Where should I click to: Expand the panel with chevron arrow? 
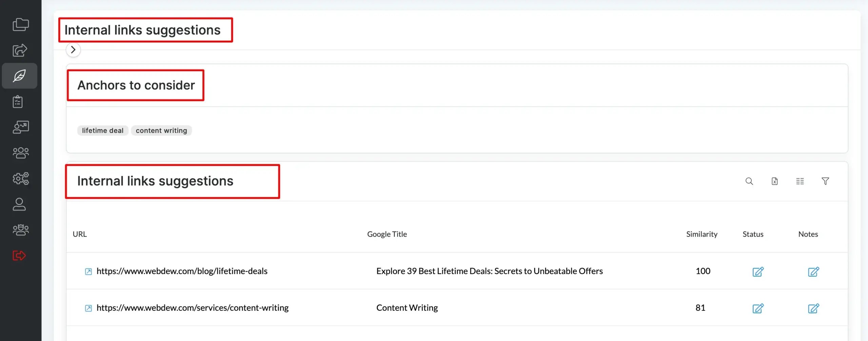pyautogui.click(x=73, y=50)
